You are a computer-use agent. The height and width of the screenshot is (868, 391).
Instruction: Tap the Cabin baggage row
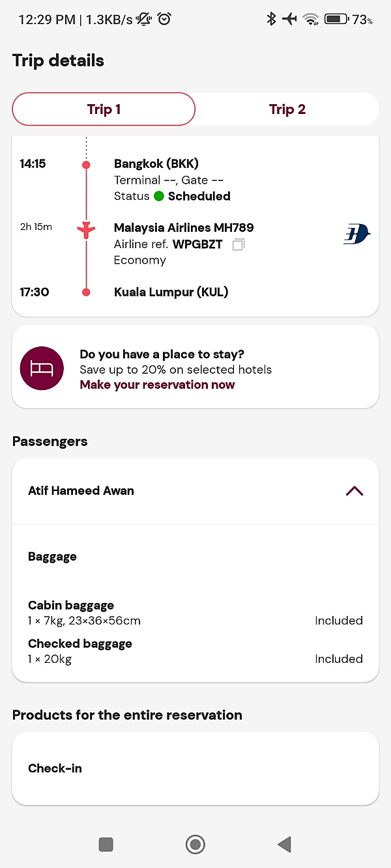coord(195,613)
